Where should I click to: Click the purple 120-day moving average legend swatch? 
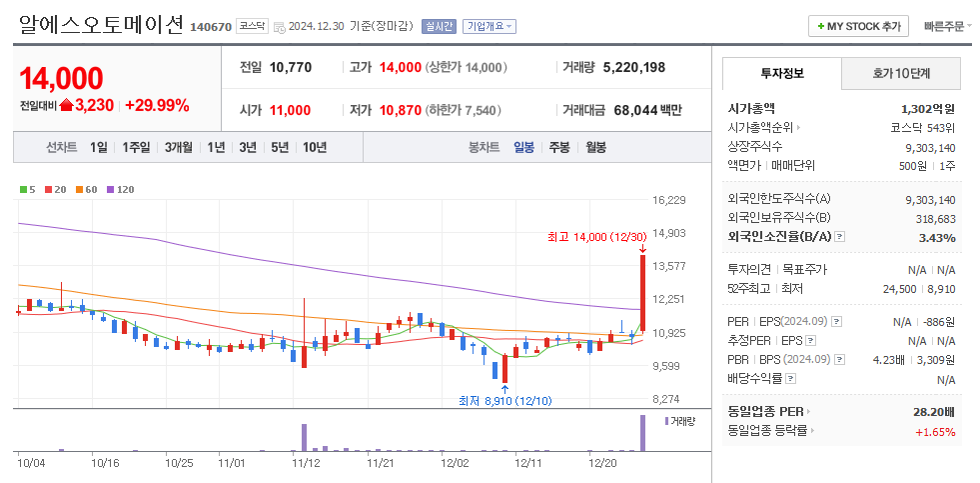(110, 190)
